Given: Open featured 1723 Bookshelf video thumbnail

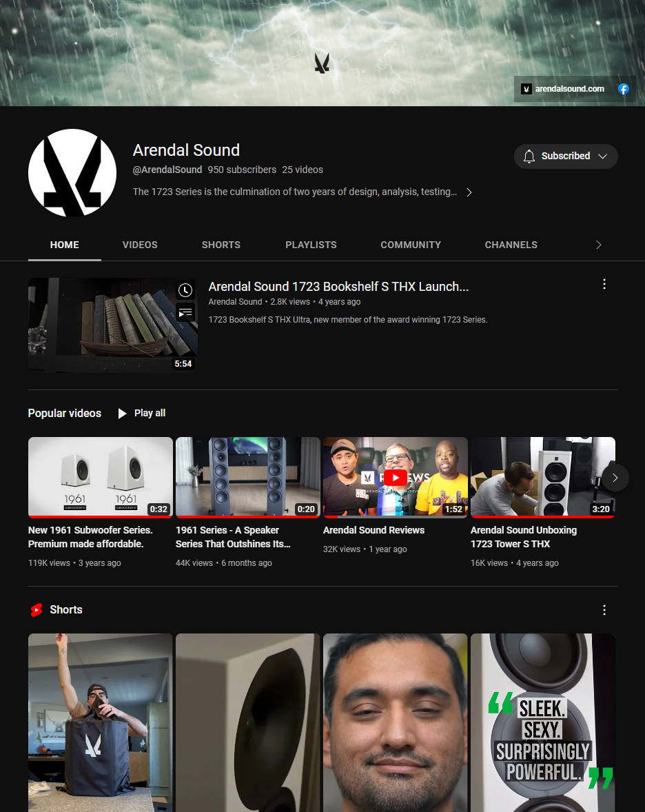Looking at the screenshot, I should (x=113, y=325).
